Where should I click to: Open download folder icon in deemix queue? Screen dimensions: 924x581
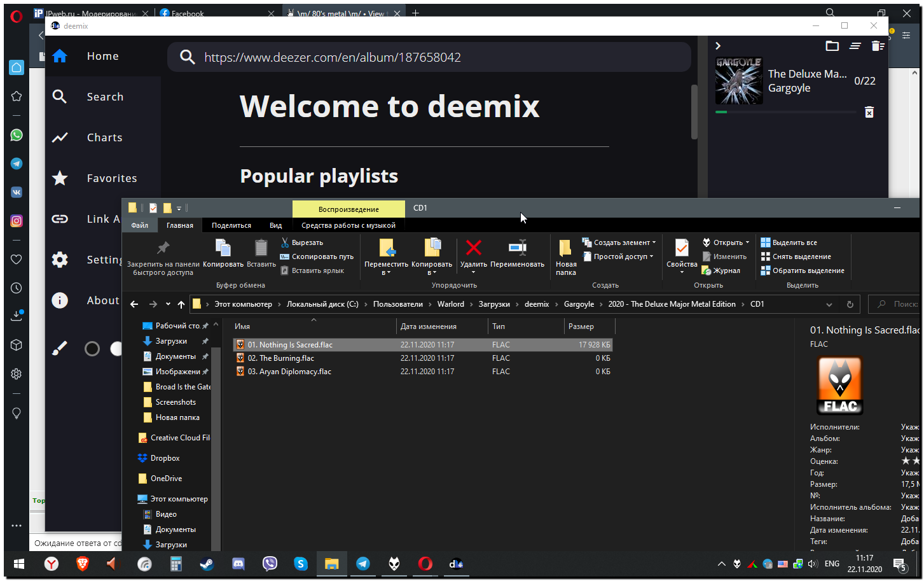point(832,46)
